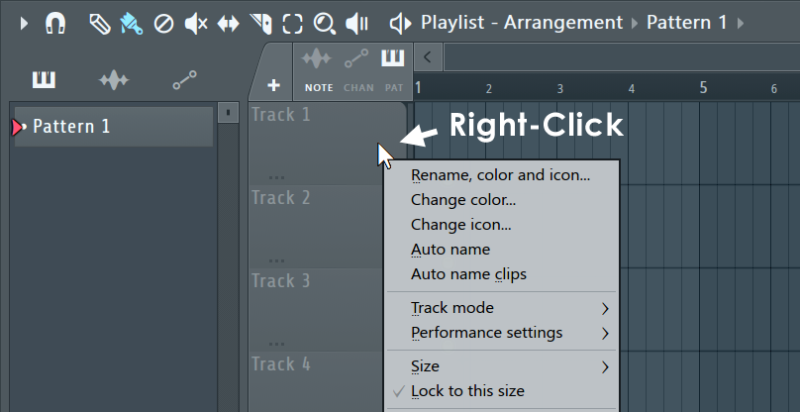Viewport: 800px width, 412px height.
Task: Toggle CHAN automation clip focus
Action: 358,69
